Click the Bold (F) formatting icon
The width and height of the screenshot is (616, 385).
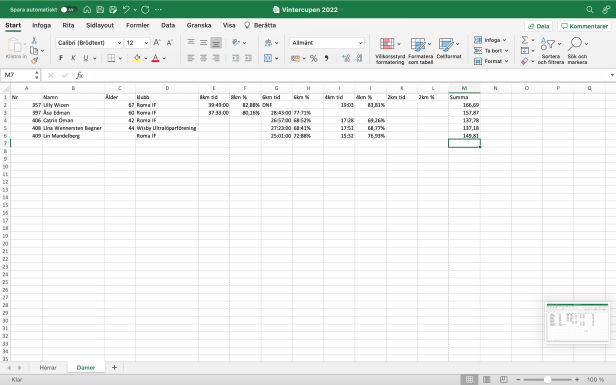pos(61,58)
